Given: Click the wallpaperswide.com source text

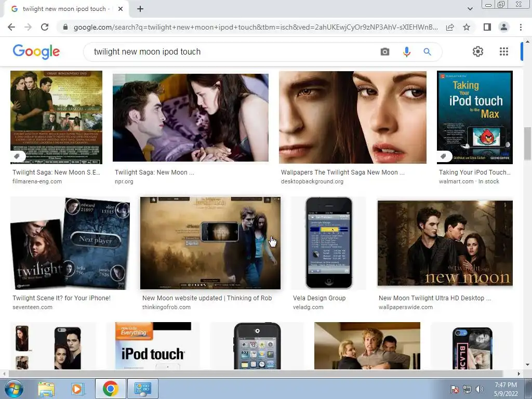Looking at the screenshot, I should tap(406, 307).
